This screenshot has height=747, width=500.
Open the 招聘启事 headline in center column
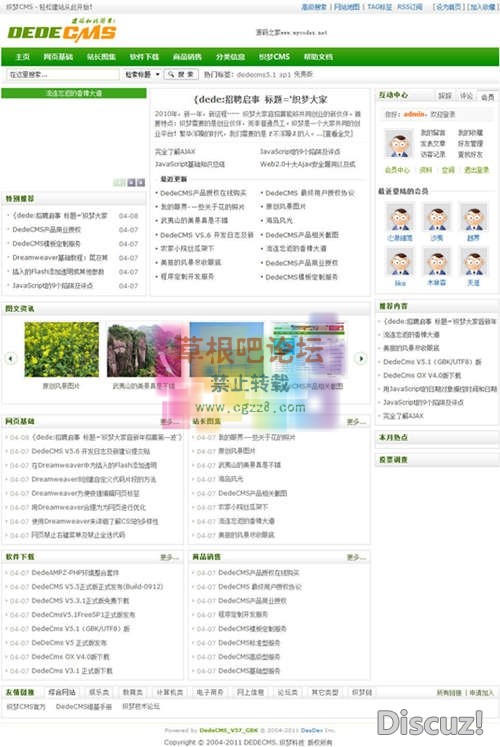click(260, 100)
